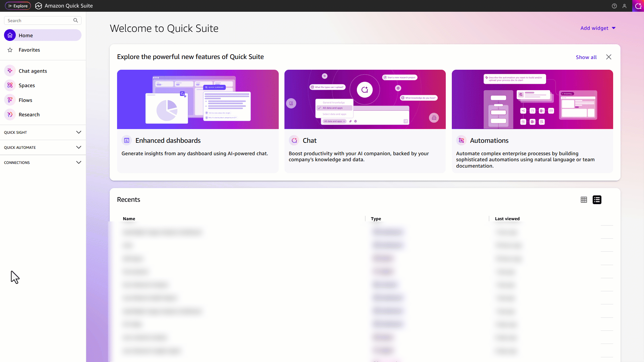
Task: Open the chat assistant icon top-right
Action: [x=638, y=6]
